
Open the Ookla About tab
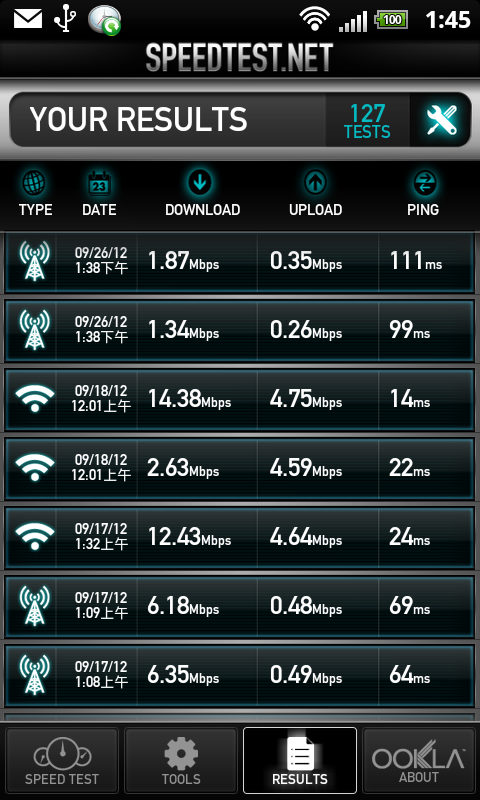(x=419, y=761)
